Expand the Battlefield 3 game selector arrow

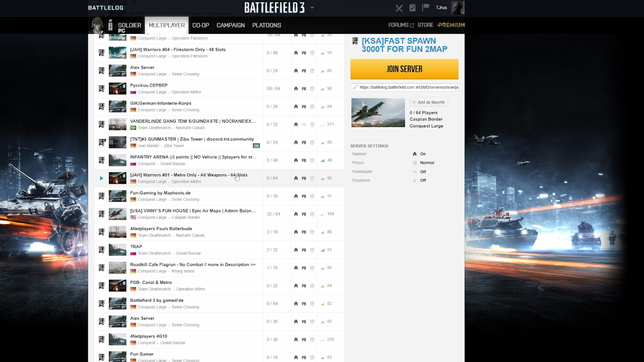[x=312, y=7]
